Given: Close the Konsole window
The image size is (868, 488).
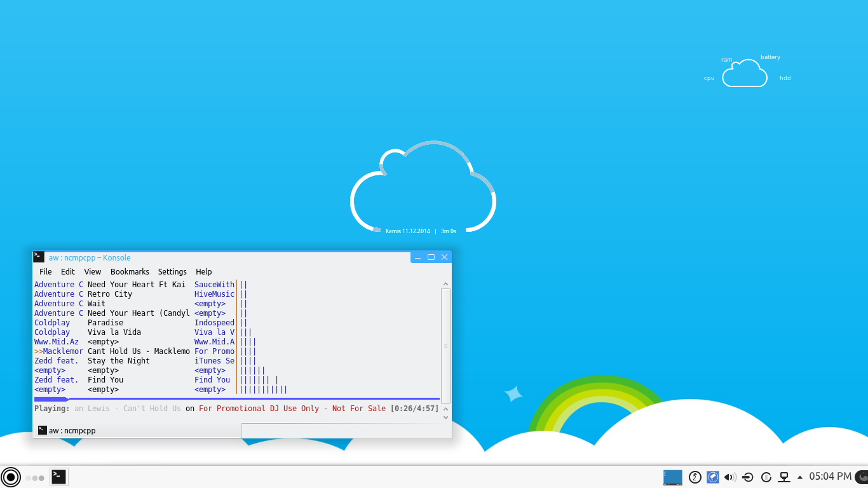Looking at the screenshot, I should [x=444, y=257].
